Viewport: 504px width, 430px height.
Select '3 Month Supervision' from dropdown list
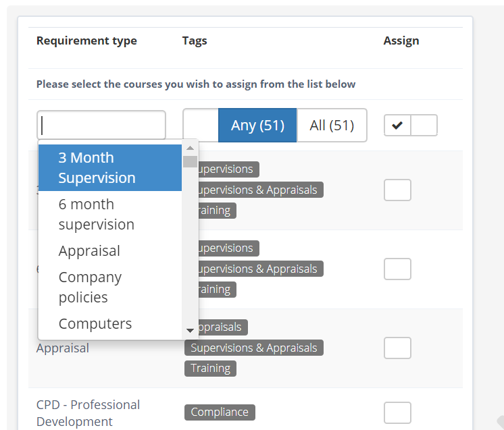(110, 167)
